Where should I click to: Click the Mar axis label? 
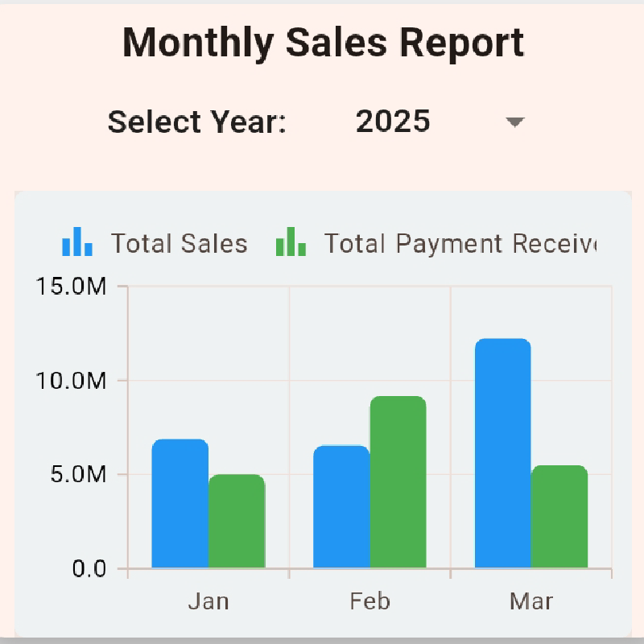point(531,601)
